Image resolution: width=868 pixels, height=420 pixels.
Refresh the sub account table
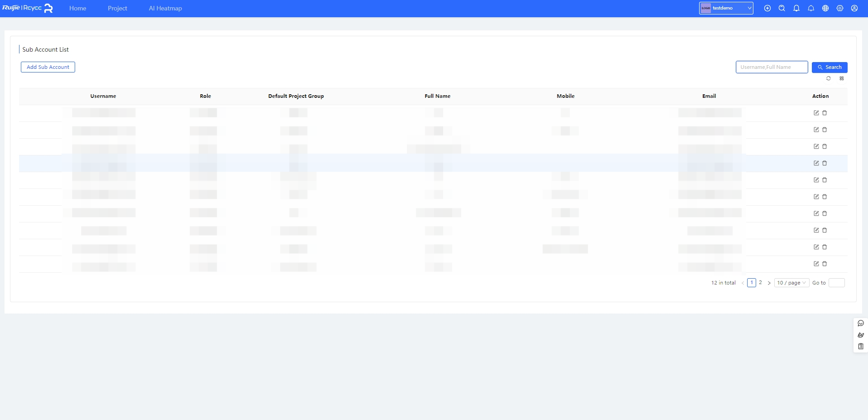[829, 78]
